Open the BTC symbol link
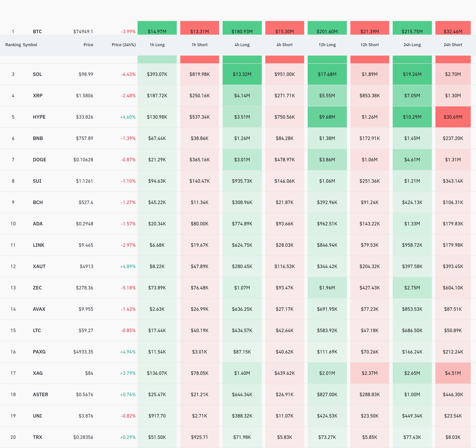The image size is (476, 448). click(x=37, y=32)
